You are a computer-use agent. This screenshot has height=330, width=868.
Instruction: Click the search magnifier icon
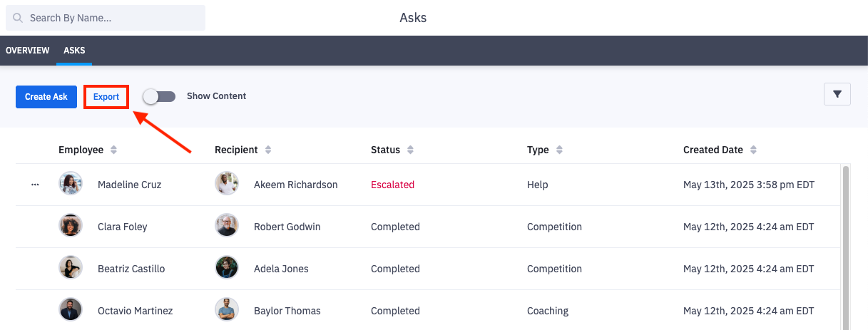point(17,18)
